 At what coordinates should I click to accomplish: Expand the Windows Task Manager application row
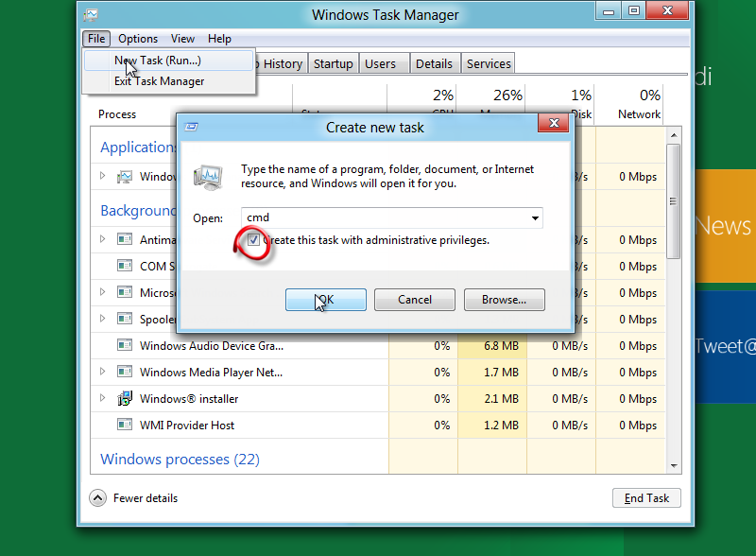click(102, 176)
